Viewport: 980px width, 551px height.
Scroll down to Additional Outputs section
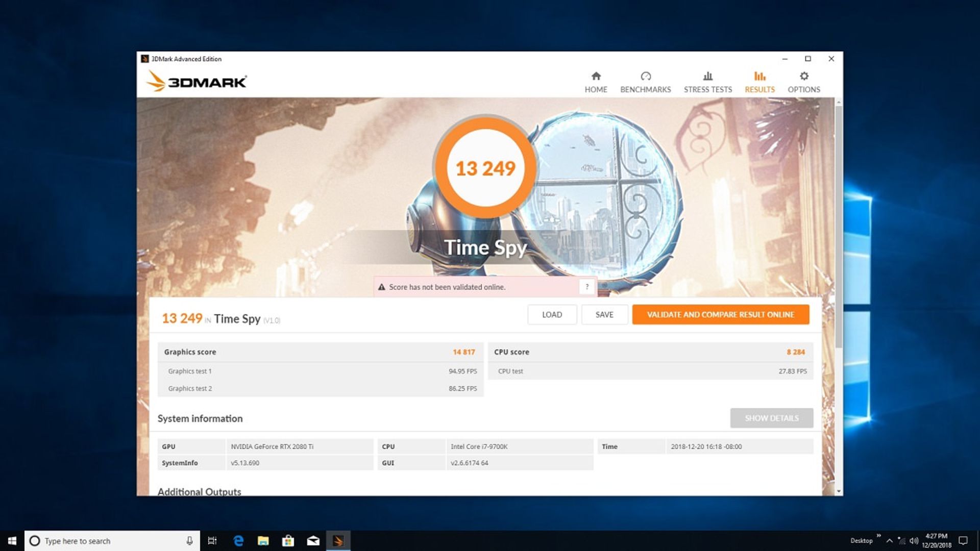point(199,490)
